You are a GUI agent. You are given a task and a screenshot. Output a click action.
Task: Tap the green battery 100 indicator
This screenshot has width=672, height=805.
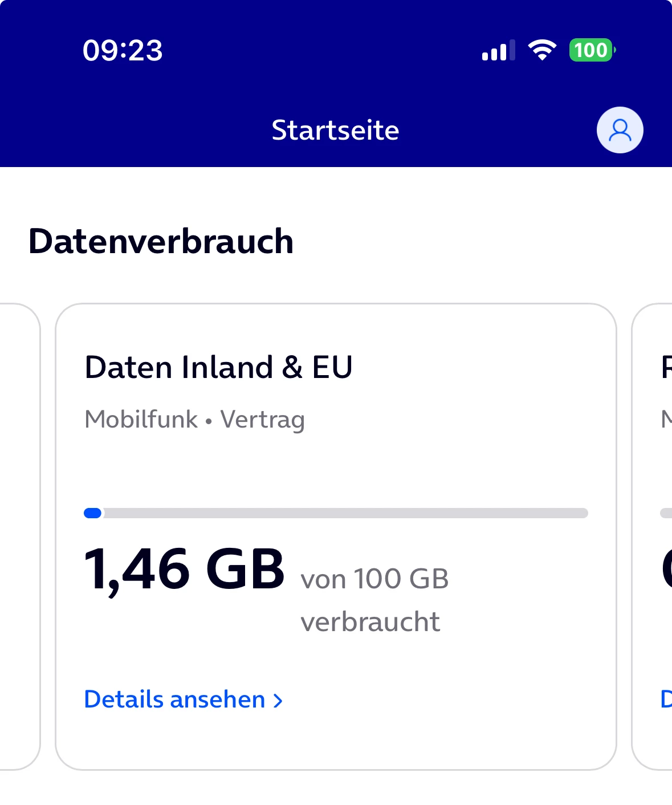[x=592, y=50]
